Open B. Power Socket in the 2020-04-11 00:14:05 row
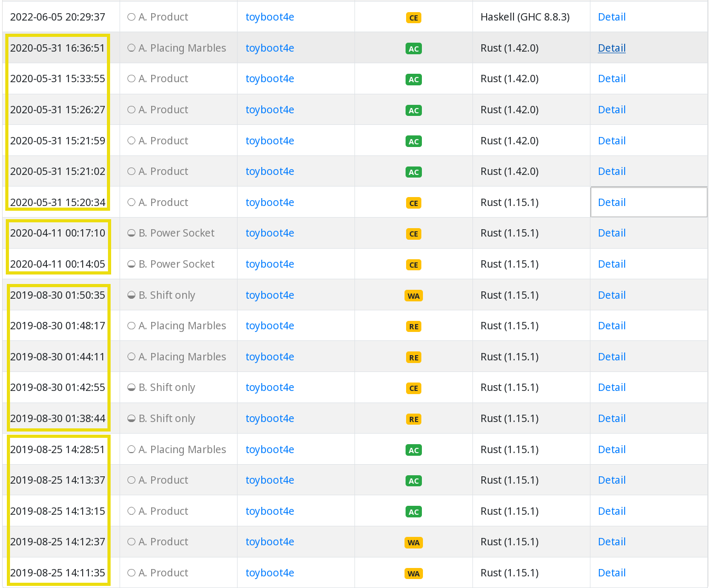The height and width of the screenshot is (588, 710). tap(176, 264)
